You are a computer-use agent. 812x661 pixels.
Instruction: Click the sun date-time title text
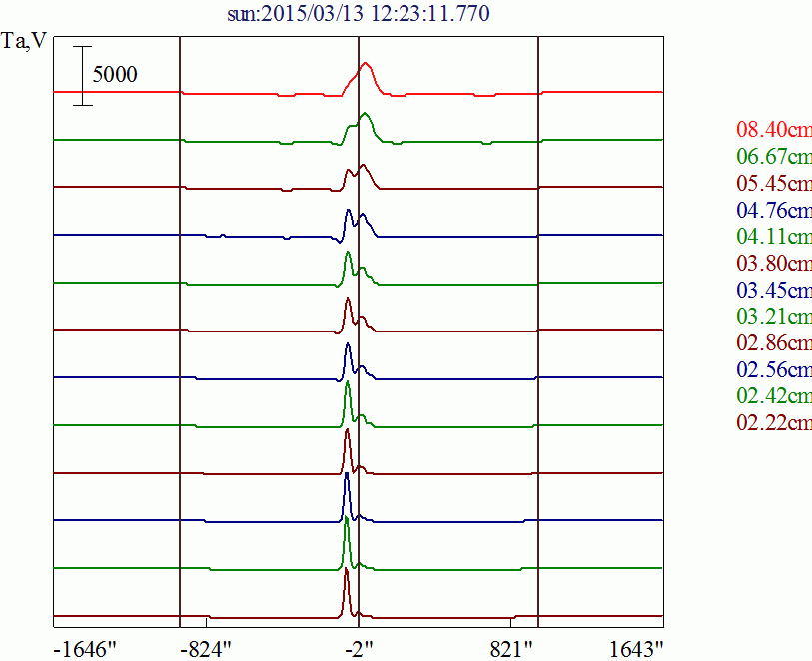[x=359, y=13]
